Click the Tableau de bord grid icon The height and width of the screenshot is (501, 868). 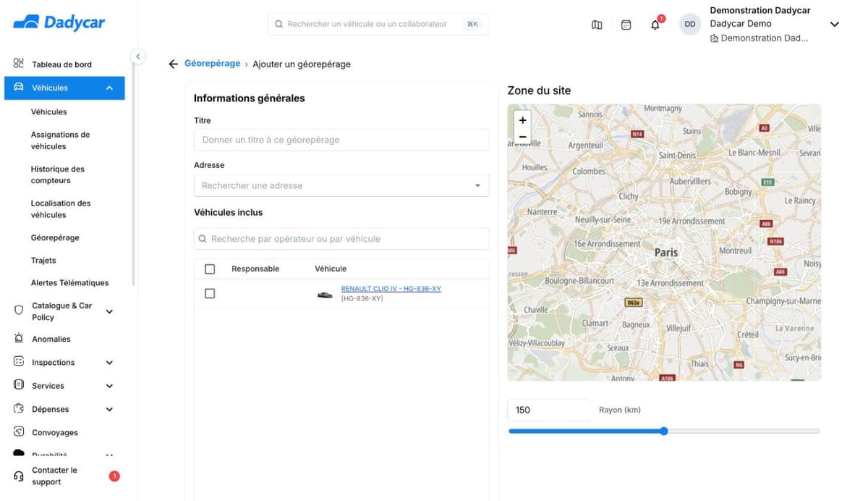[x=19, y=64]
